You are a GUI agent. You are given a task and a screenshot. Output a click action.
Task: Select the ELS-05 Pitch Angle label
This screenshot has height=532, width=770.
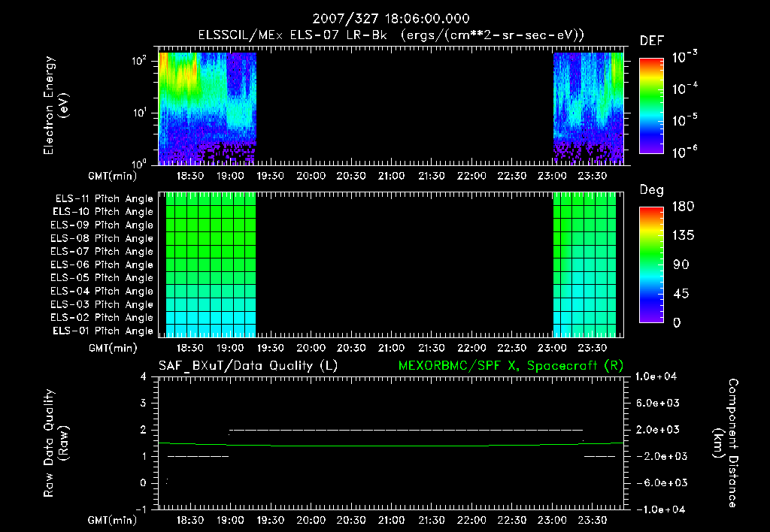point(102,278)
